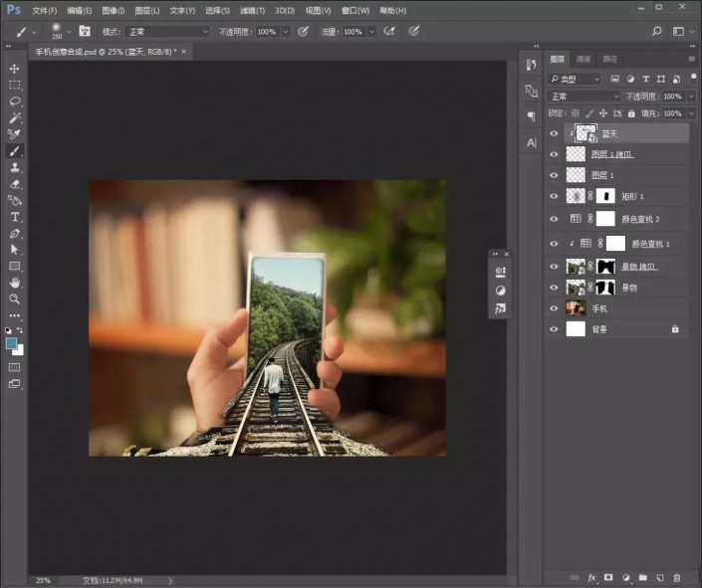Open the Edit Toolbar three-dots menu
Viewport: 702px width, 588px height.
pos(14,315)
